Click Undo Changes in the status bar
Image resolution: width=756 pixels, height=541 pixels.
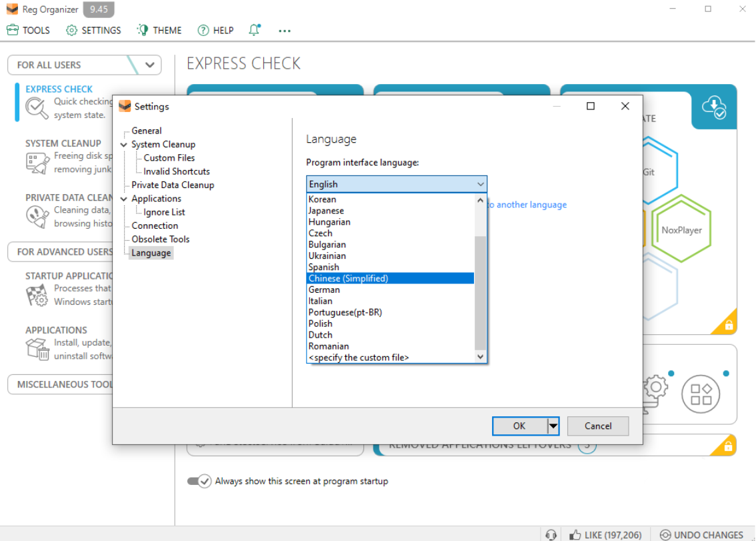tap(701, 534)
